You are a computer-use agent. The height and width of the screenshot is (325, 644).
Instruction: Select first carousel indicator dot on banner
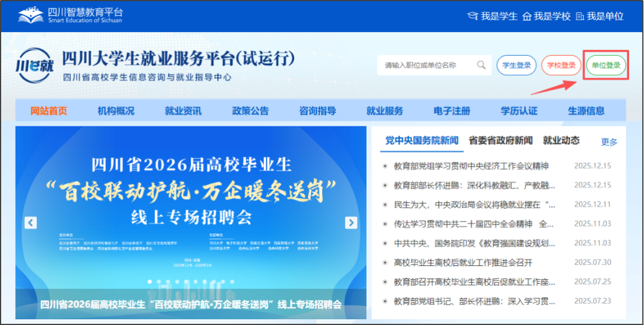tap(151, 282)
